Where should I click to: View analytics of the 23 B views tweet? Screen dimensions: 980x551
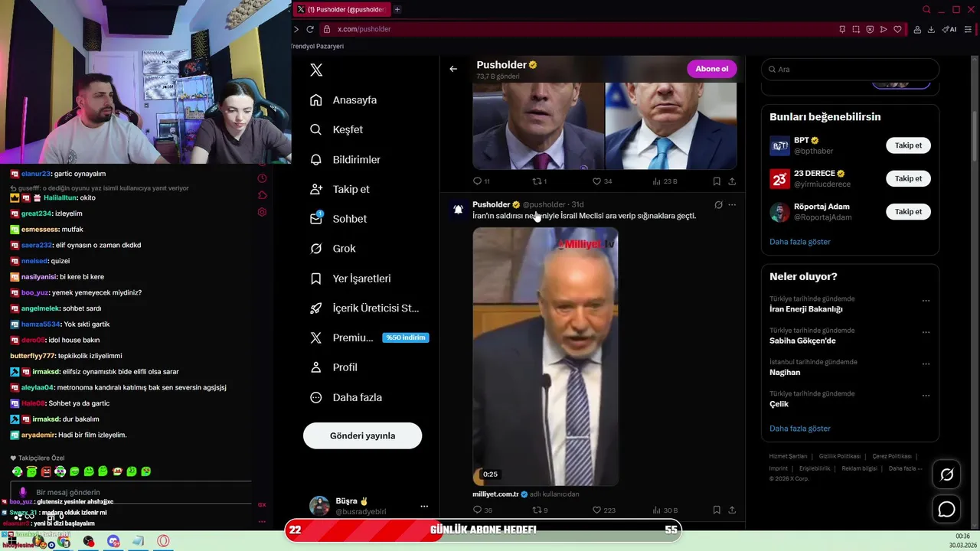665,181
